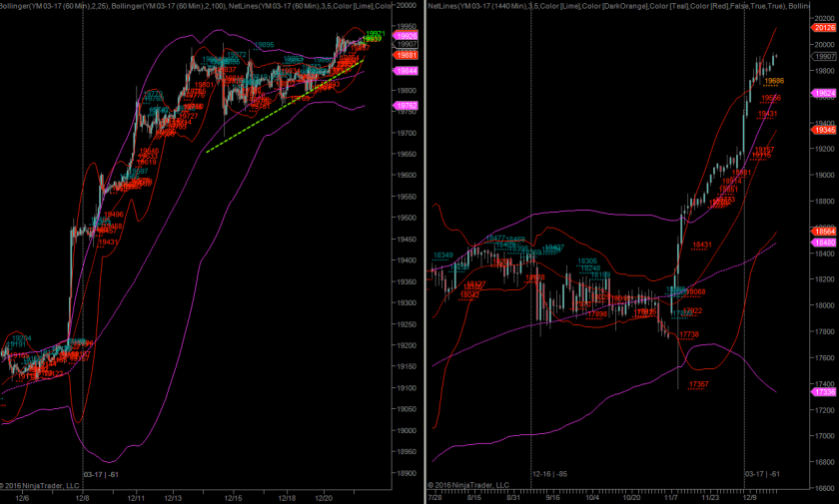Click the 8/15 date label
The height and width of the screenshot is (504, 839).
pyautogui.click(x=474, y=498)
